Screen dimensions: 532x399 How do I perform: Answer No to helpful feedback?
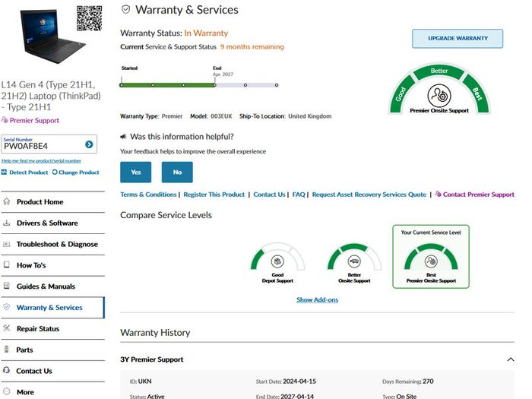(177, 172)
